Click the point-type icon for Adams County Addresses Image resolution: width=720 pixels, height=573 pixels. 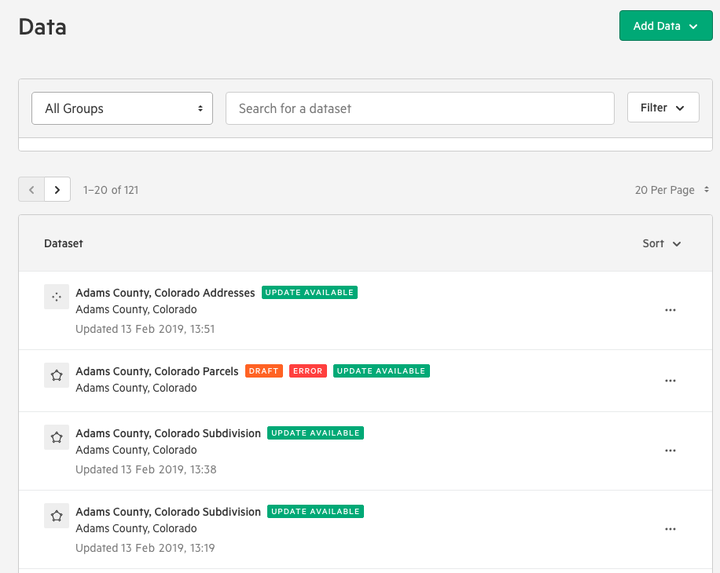(56, 297)
